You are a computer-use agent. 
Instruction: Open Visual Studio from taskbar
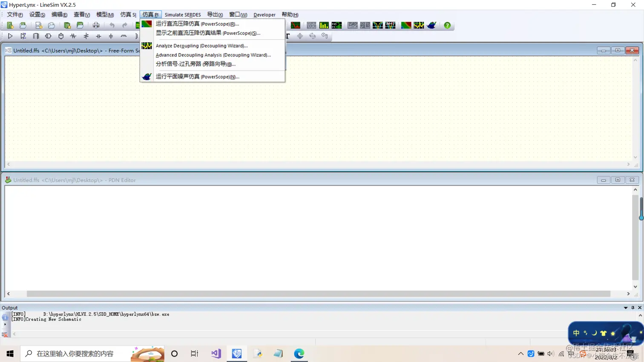coord(216,353)
